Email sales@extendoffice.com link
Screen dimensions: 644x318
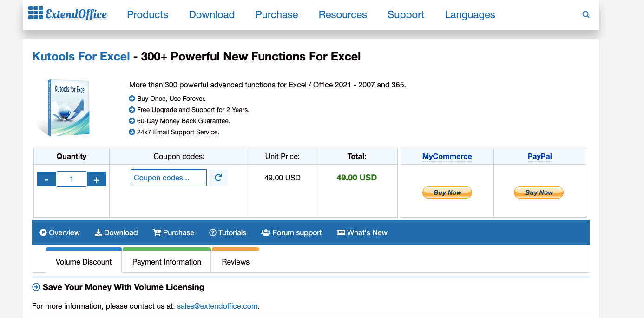pos(217,306)
